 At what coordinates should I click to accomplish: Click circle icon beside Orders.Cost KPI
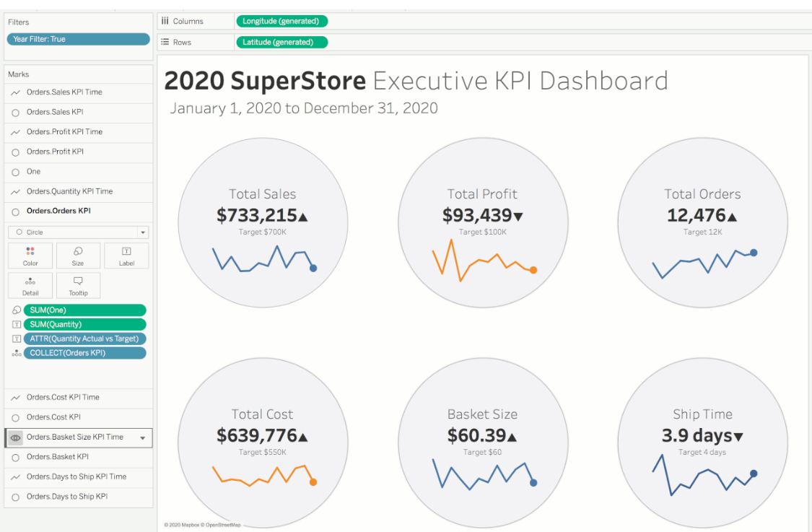point(16,417)
